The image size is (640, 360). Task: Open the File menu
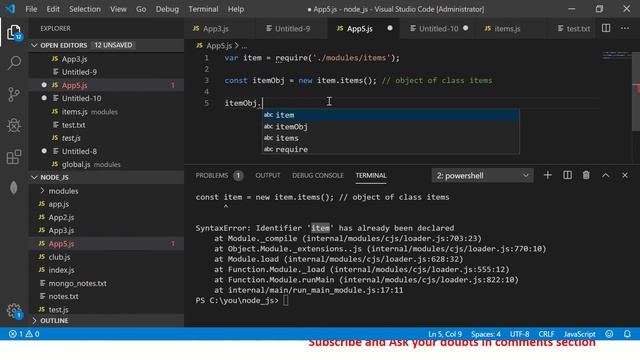pyautogui.click(x=31, y=9)
